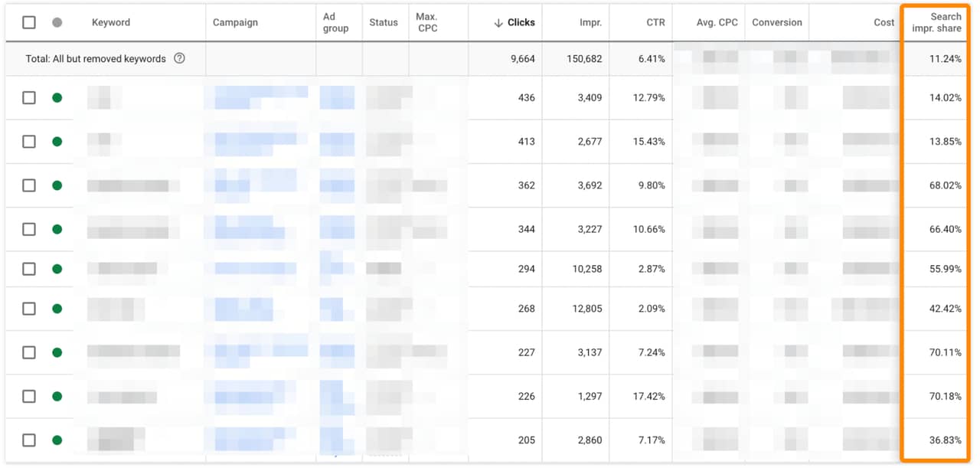Click the Keyword column header

pos(111,22)
